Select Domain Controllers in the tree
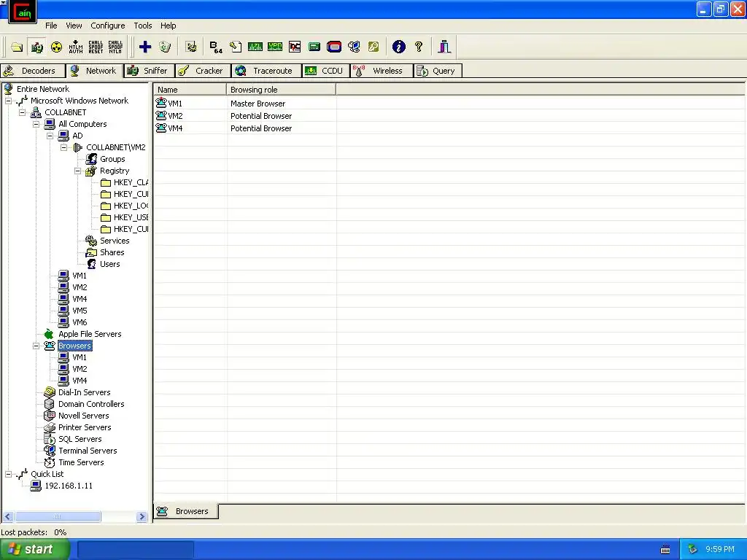The width and height of the screenshot is (747, 560). (91, 404)
